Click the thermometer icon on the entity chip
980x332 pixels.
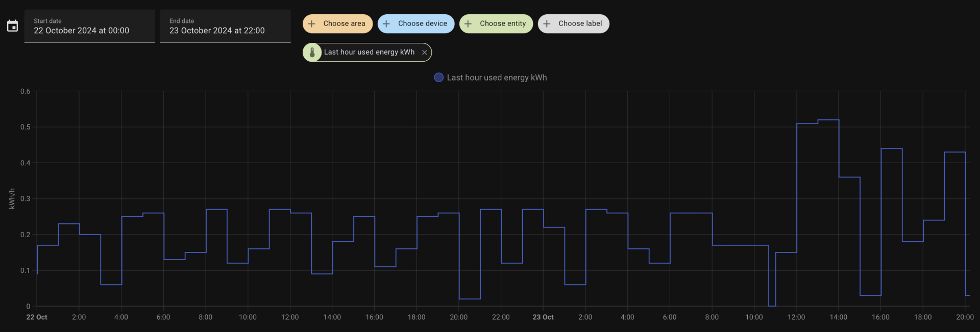click(x=312, y=53)
